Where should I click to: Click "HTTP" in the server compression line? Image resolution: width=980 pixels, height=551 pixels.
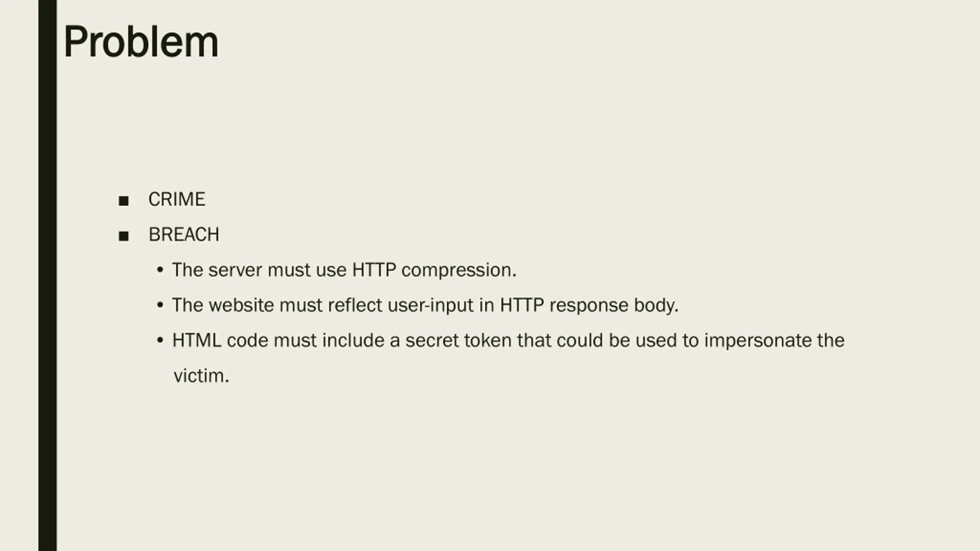coord(374,270)
